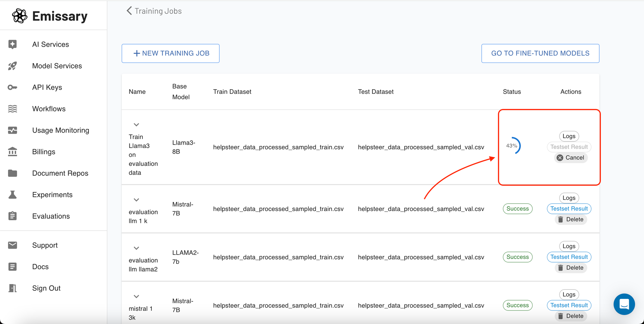
Task: Open Testset Result for evaluation llm llama2
Action: pyautogui.click(x=569, y=257)
